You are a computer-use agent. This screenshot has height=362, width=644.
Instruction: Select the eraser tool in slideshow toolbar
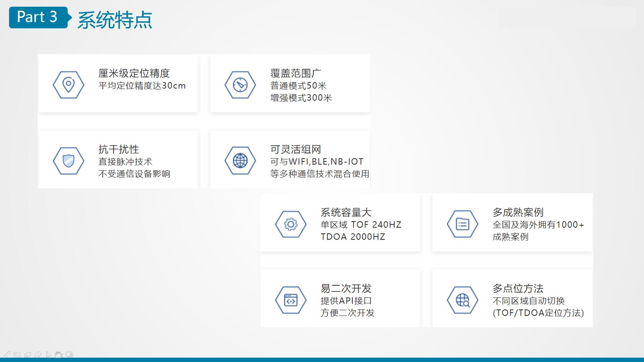[38, 355]
